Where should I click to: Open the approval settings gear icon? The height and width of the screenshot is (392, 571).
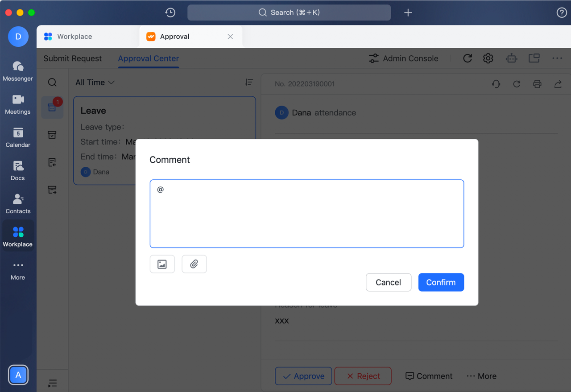pos(488,58)
